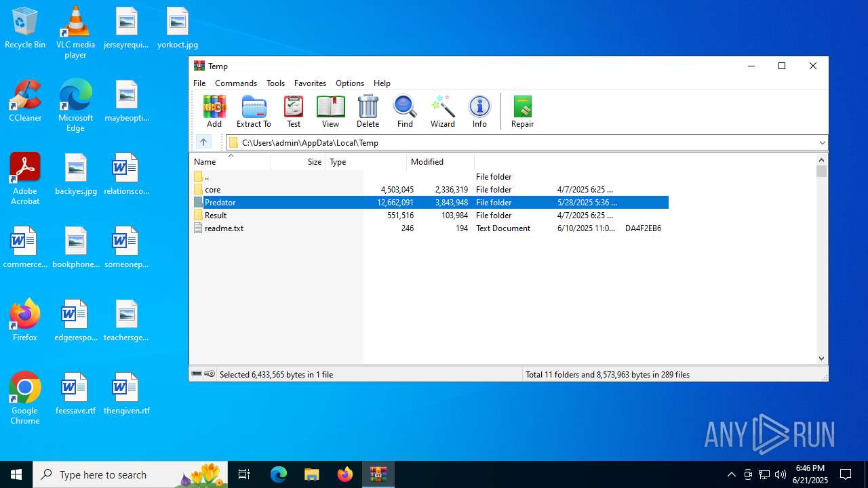Select the thengiven.rtf desktop file
Screen dimensions: 868x488
127,394
